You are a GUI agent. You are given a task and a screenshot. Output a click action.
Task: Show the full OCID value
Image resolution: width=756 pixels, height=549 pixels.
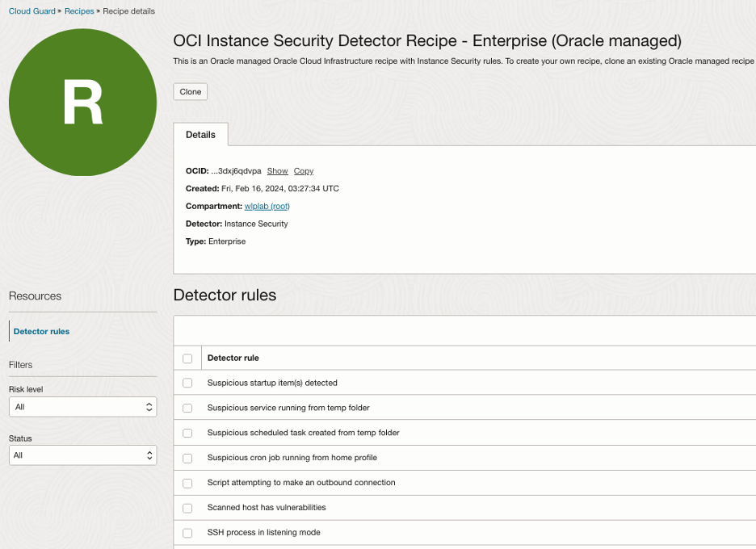[277, 170]
